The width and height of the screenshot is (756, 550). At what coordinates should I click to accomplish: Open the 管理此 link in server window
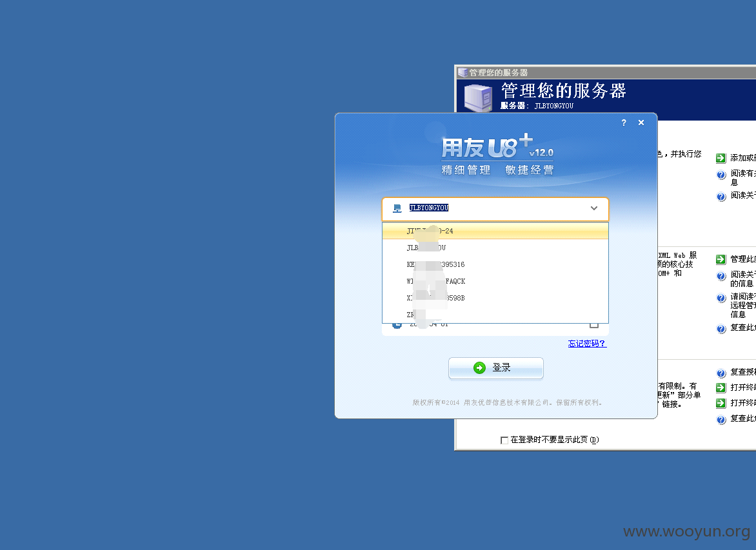tap(742, 259)
